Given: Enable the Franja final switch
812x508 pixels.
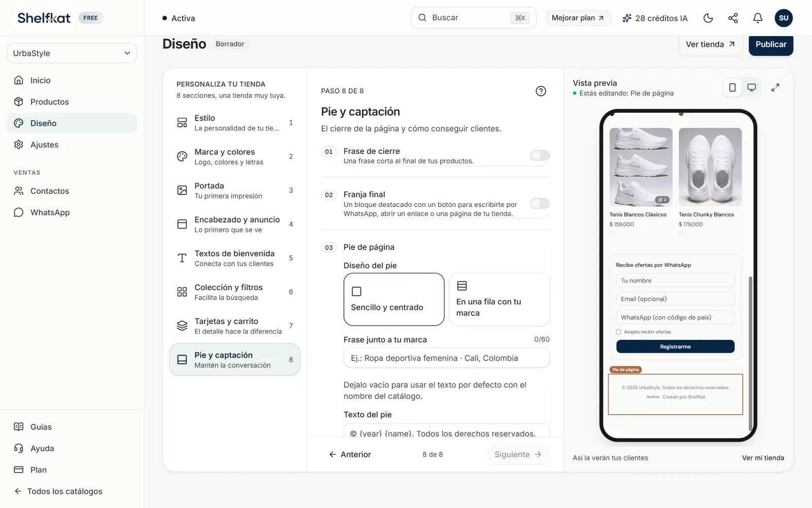Looking at the screenshot, I should pyautogui.click(x=539, y=204).
